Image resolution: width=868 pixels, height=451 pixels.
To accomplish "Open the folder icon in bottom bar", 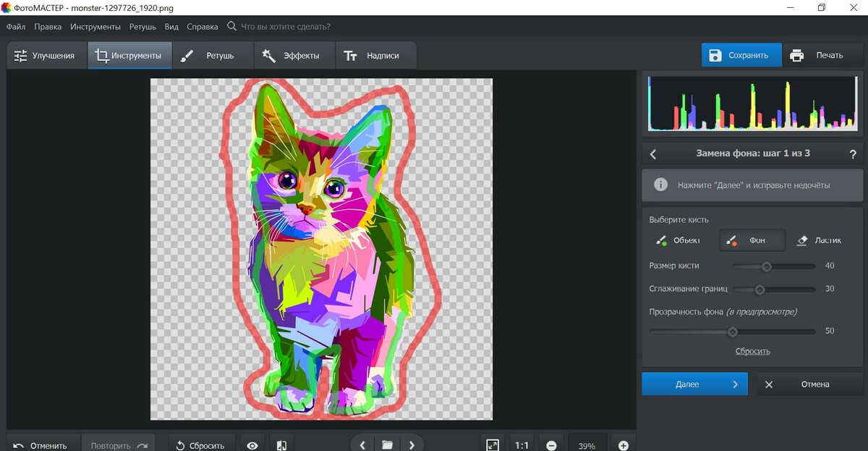I will 387,445.
